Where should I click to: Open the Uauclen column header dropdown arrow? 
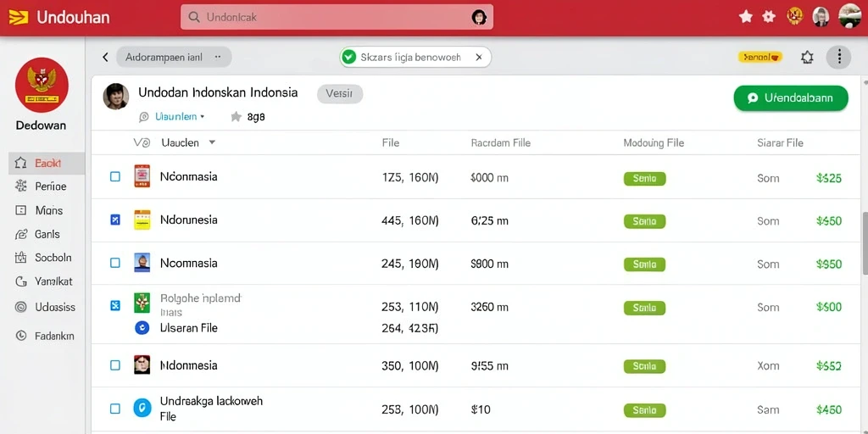coord(211,142)
